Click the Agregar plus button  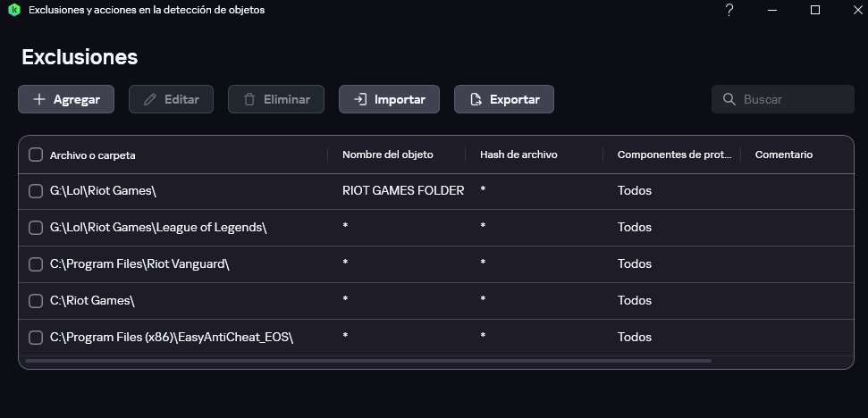tap(66, 99)
